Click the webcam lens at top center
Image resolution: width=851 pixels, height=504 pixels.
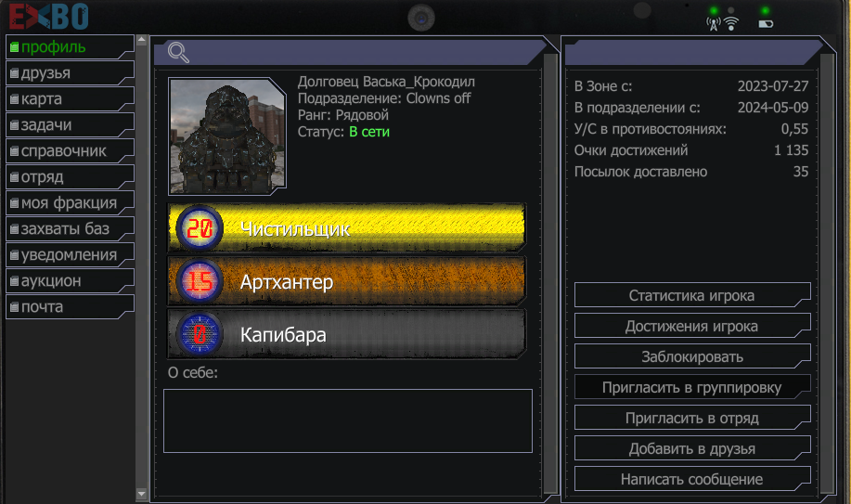point(421,18)
